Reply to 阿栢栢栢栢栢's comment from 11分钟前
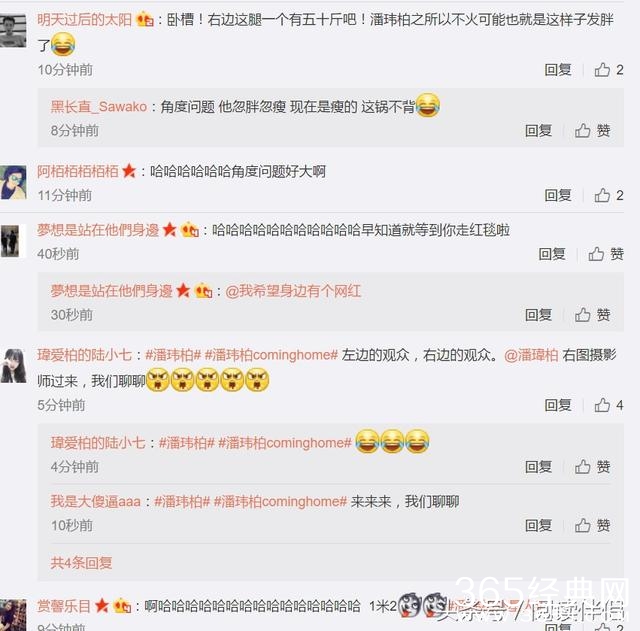The width and height of the screenshot is (640, 631). [558, 196]
